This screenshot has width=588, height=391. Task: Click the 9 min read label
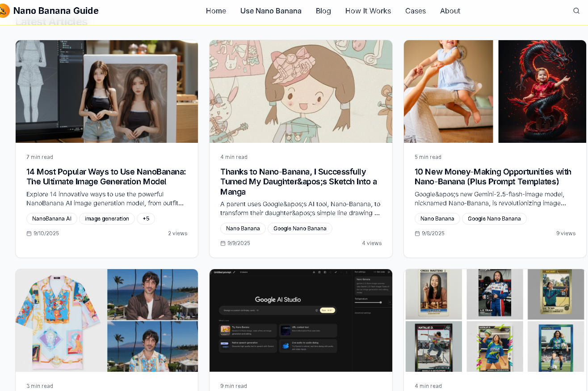point(234,386)
